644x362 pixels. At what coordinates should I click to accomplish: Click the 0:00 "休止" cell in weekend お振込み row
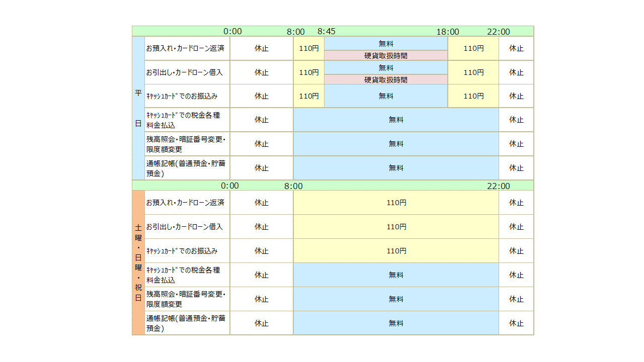[262, 250]
